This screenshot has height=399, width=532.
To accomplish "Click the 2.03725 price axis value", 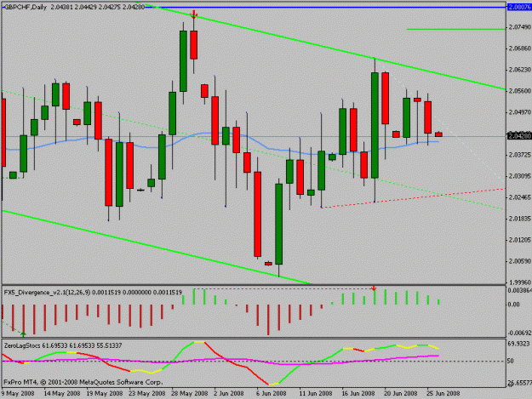I will coord(520,155).
